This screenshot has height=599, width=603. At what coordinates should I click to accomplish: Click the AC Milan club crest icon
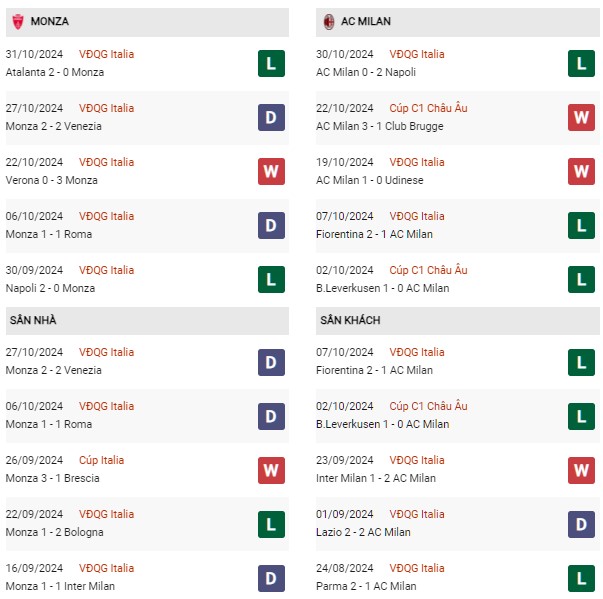[x=328, y=22]
